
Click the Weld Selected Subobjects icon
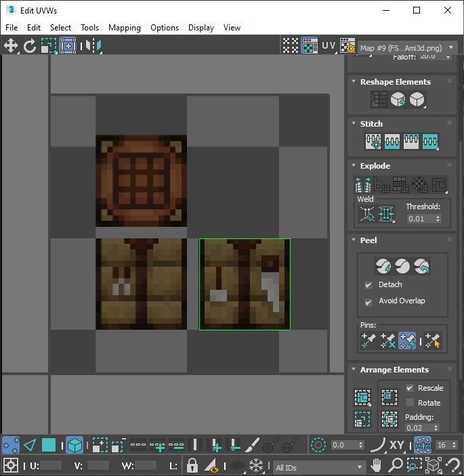coord(386,215)
